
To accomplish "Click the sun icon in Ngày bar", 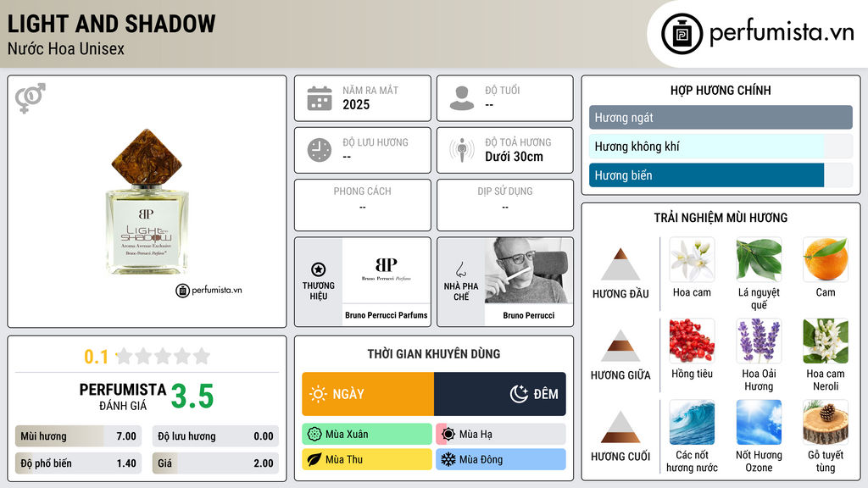I will point(319,394).
